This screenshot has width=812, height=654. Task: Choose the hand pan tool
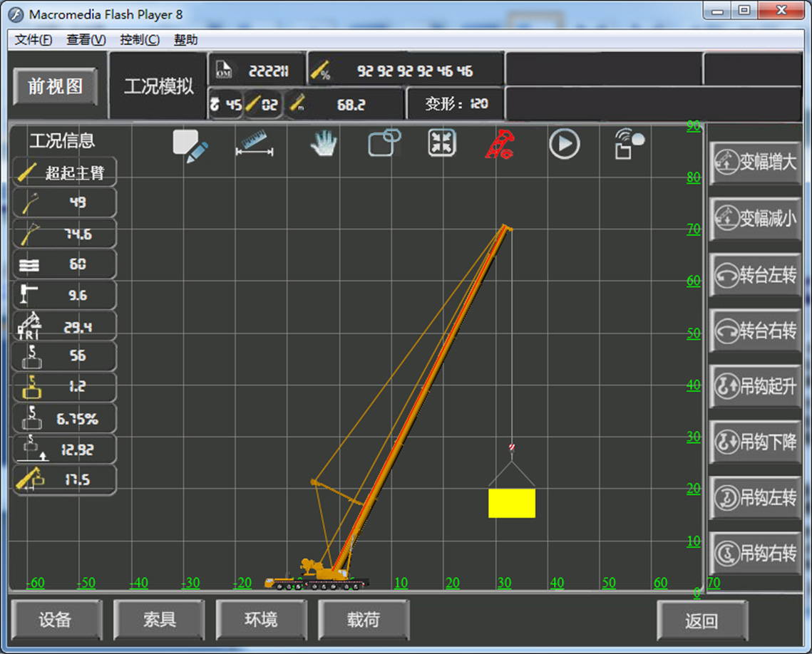[x=324, y=144]
